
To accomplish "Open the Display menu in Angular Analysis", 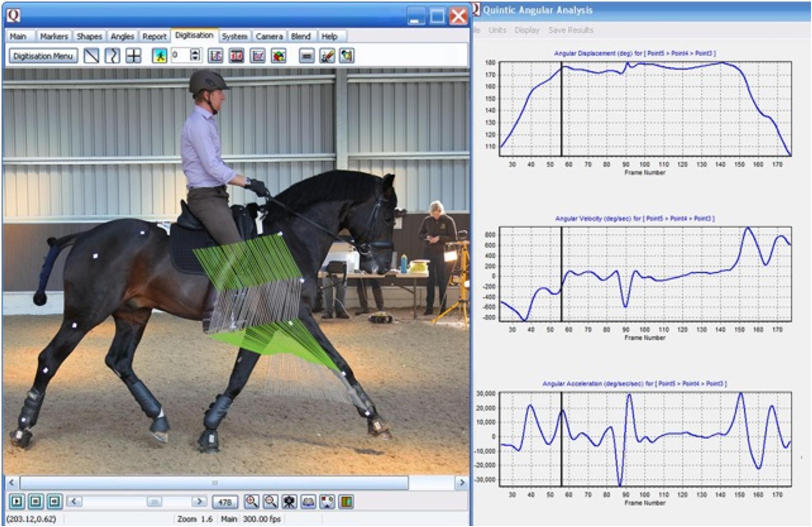I will click(x=527, y=30).
